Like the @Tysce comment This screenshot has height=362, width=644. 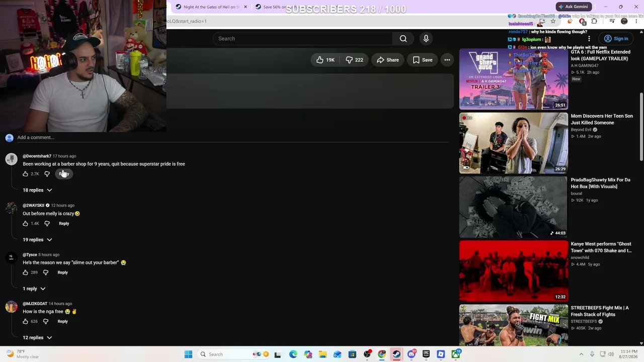[25, 273]
